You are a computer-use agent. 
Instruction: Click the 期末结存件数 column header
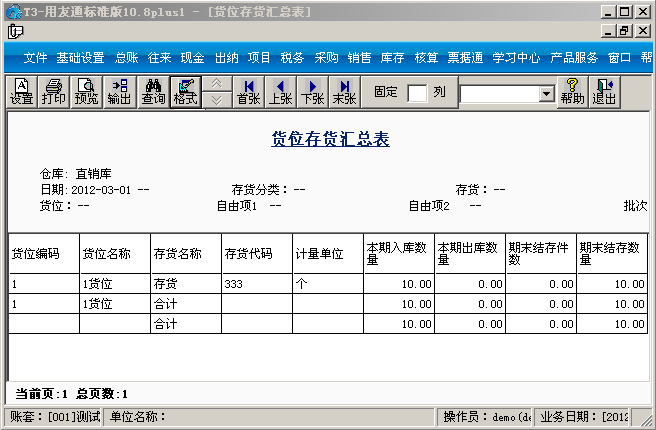click(x=541, y=253)
